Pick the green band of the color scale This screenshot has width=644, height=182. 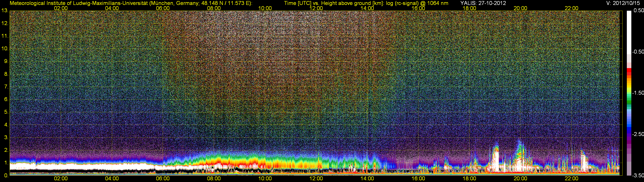tap(629, 101)
